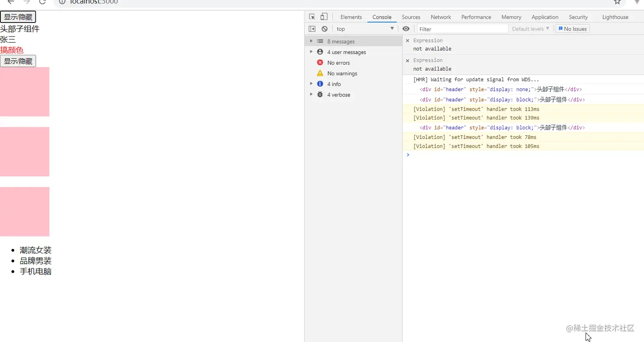Viewport: 644px width, 342px height.
Task: Click the bug icon beside 4 verbose
Action: point(320,94)
